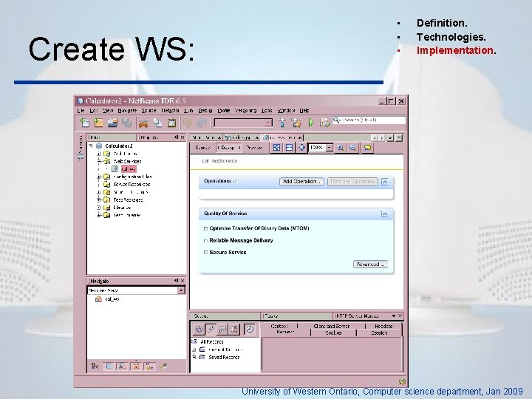Collapse the Calculator2 project node
This screenshot has width=532, height=399.
tap(91, 146)
